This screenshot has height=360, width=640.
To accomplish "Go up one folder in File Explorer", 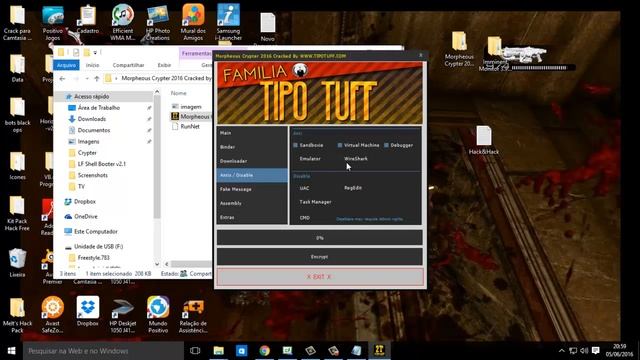I will tap(97, 78).
